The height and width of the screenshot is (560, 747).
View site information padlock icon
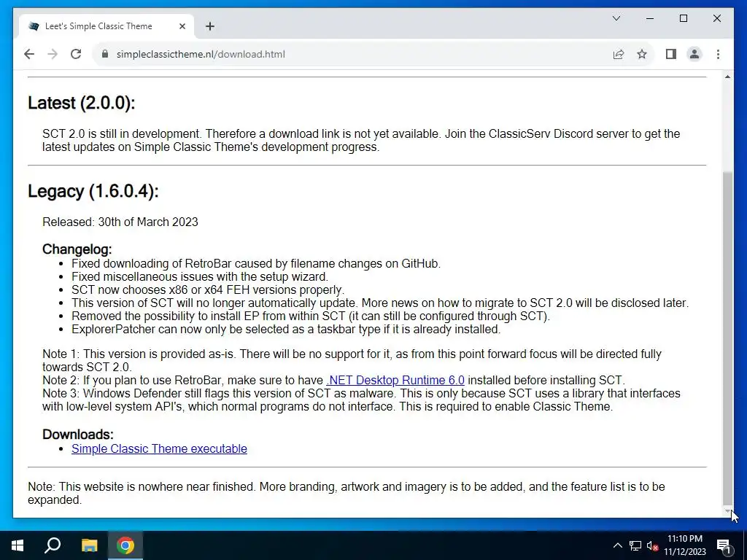(105, 54)
